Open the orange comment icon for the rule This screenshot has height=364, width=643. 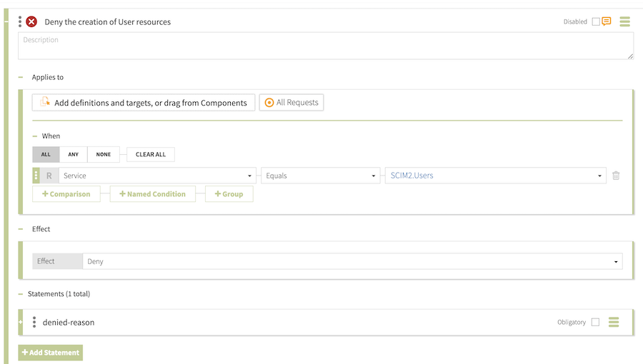tap(607, 21)
